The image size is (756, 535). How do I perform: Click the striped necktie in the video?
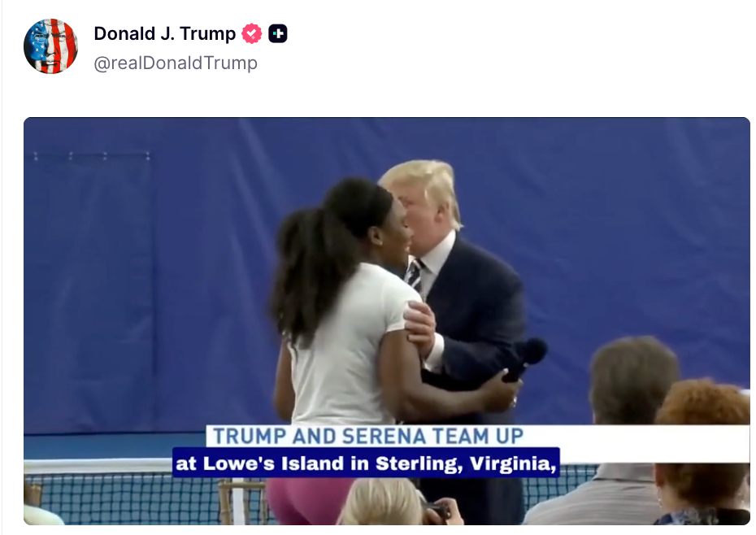point(414,276)
